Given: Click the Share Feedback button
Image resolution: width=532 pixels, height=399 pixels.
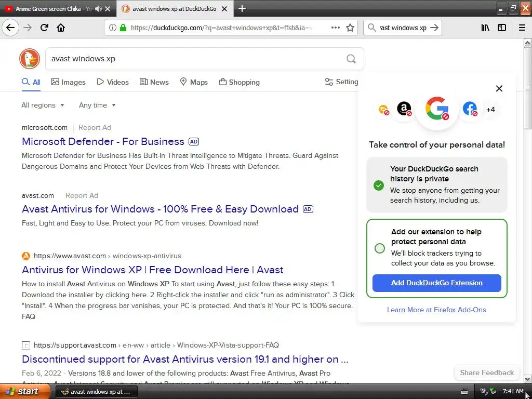Looking at the screenshot, I should (487, 373).
